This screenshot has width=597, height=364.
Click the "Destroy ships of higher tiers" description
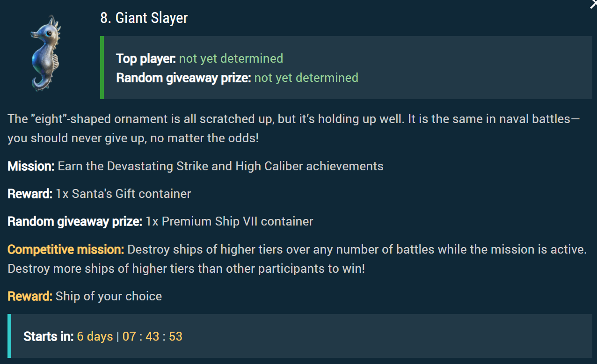click(297, 260)
